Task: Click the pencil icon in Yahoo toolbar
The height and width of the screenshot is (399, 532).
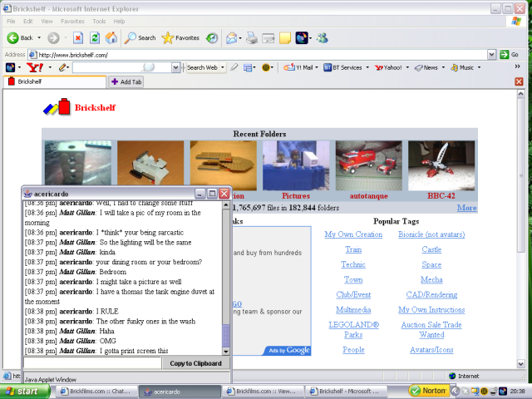Action: click(62, 67)
